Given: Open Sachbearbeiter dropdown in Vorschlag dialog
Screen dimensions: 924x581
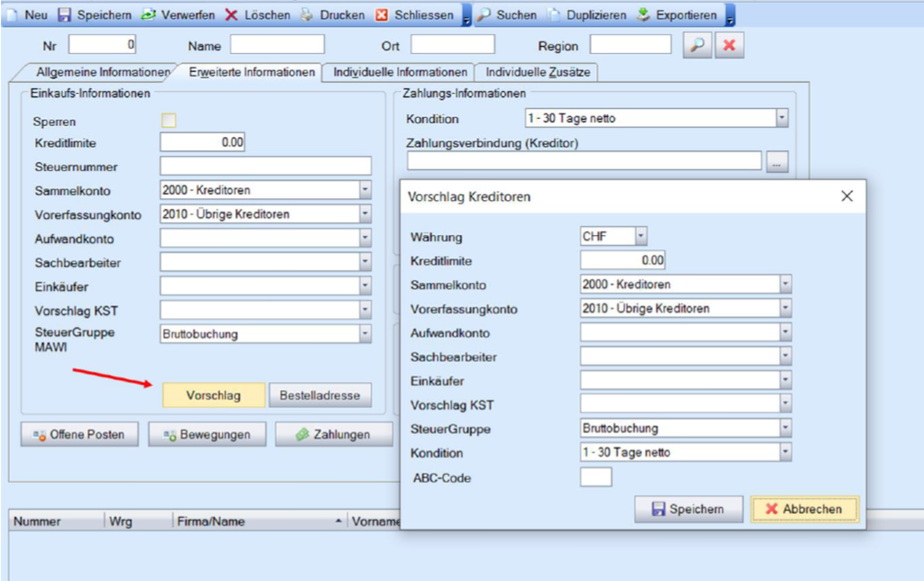Looking at the screenshot, I should [785, 356].
